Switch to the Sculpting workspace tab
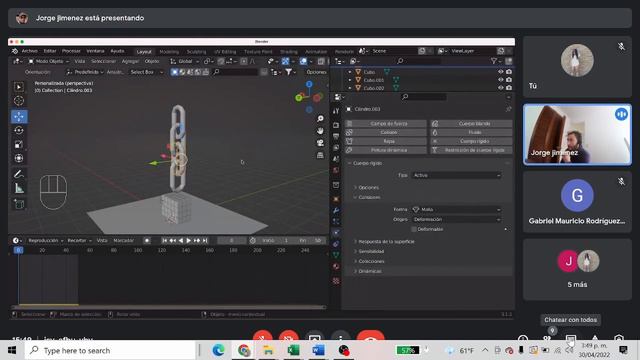This screenshot has height=360, width=640. 196,52
